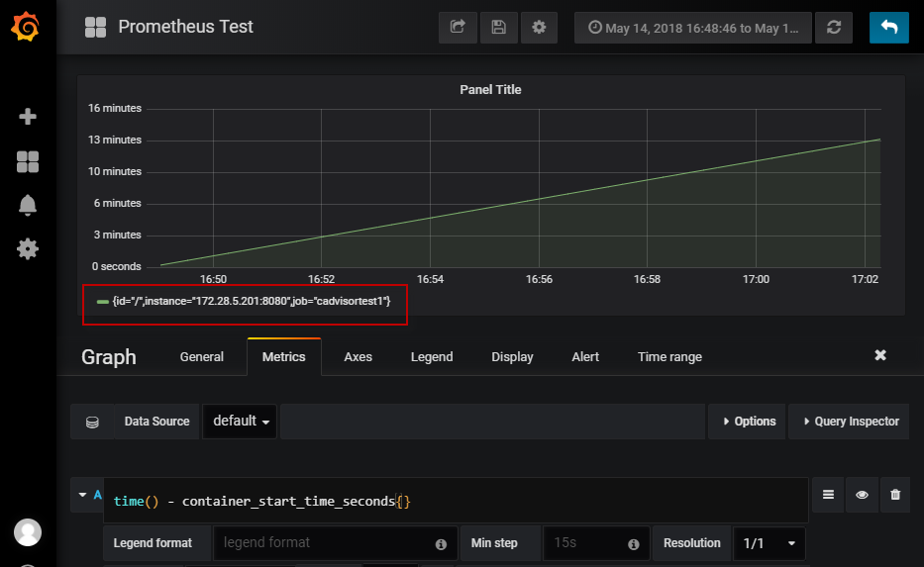The image size is (924, 567).
Task: Open the query A hamburger options menu
Action: click(828, 495)
